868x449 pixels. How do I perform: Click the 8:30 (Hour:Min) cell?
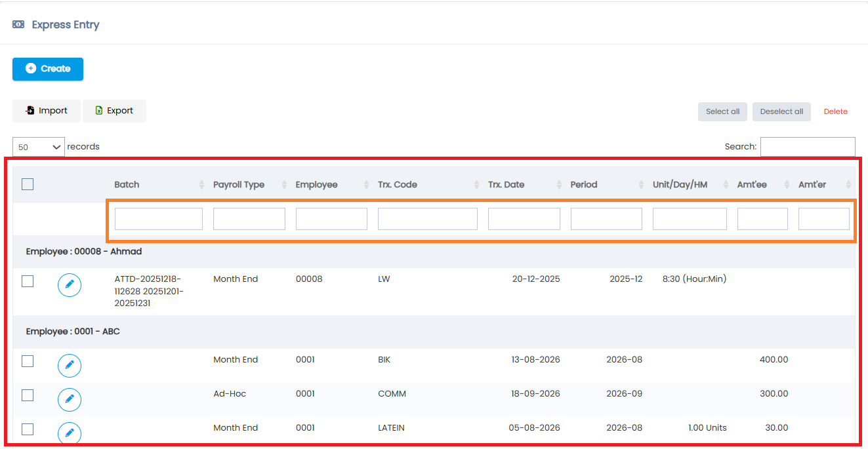pyautogui.click(x=694, y=279)
